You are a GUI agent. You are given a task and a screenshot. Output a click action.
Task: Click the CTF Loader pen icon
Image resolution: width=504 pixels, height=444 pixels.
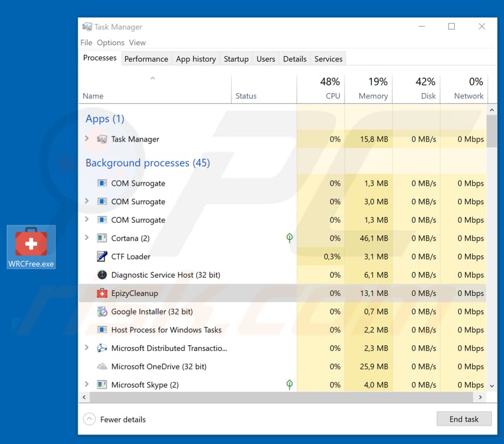102,256
